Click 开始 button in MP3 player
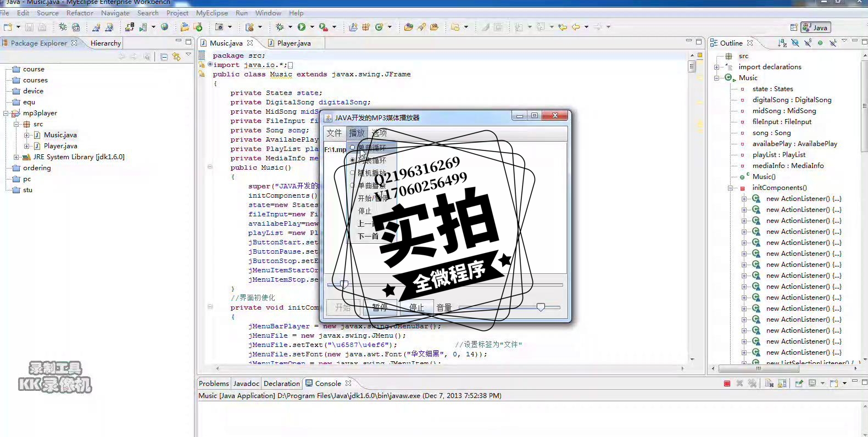 coord(343,307)
